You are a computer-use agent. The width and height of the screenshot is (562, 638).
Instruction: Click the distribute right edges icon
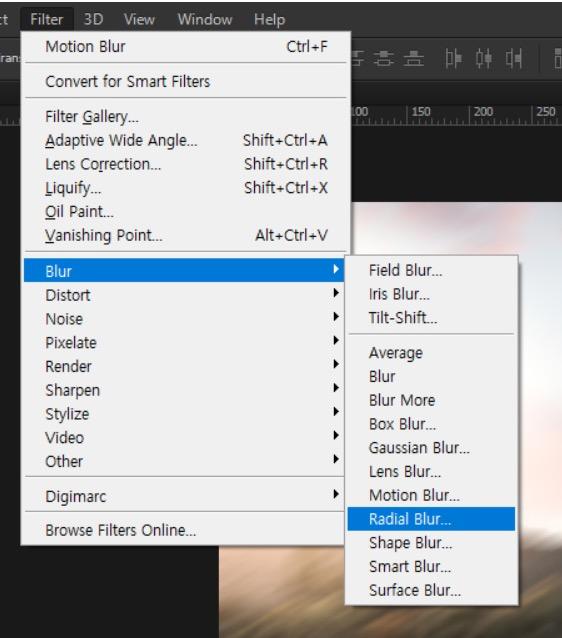click(x=514, y=59)
